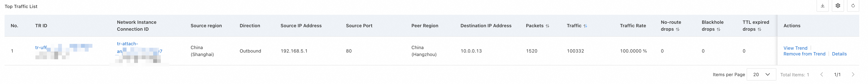Go to next page arrow
The height and width of the screenshot is (84, 868).
tap(853, 75)
